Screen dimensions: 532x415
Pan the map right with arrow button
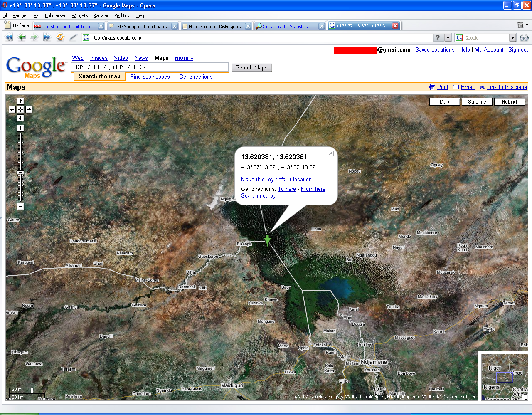29,109
